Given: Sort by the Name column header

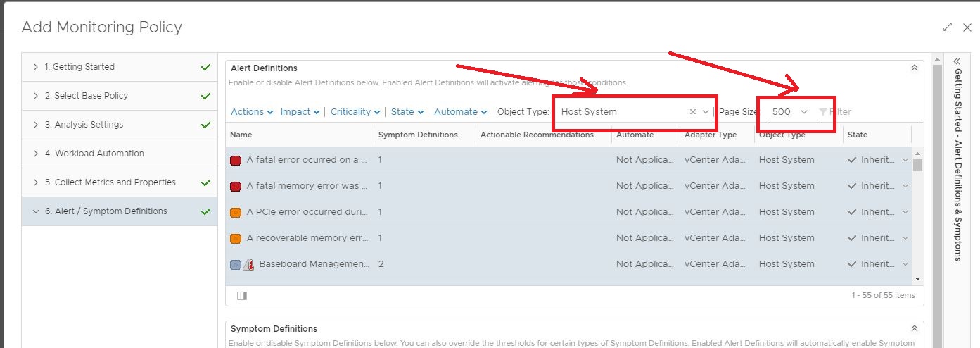Looking at the screenshot, I should coord(241,135).
